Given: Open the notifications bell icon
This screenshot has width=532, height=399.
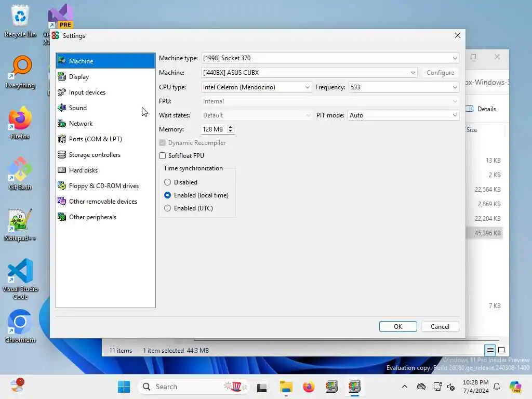Looking at the screenshot, I should tap(497, 387).
